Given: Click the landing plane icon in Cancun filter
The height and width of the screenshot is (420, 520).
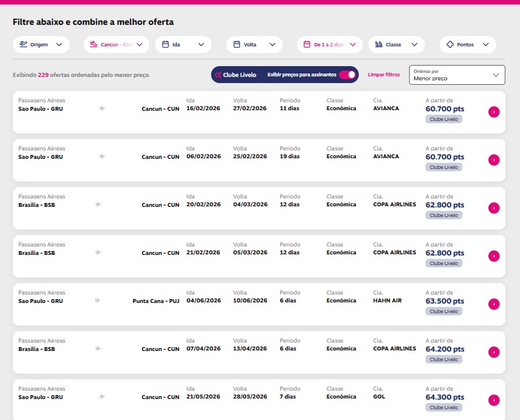Looking at the screenshot, I should pyautogui.click(x=93, y=45).
